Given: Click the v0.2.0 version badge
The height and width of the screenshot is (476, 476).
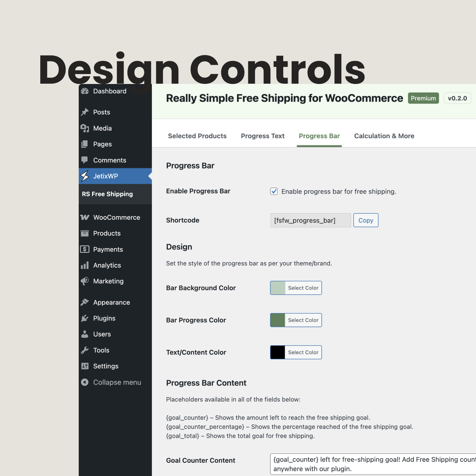Looking at the screenshot, I should (x=457, y=98).
